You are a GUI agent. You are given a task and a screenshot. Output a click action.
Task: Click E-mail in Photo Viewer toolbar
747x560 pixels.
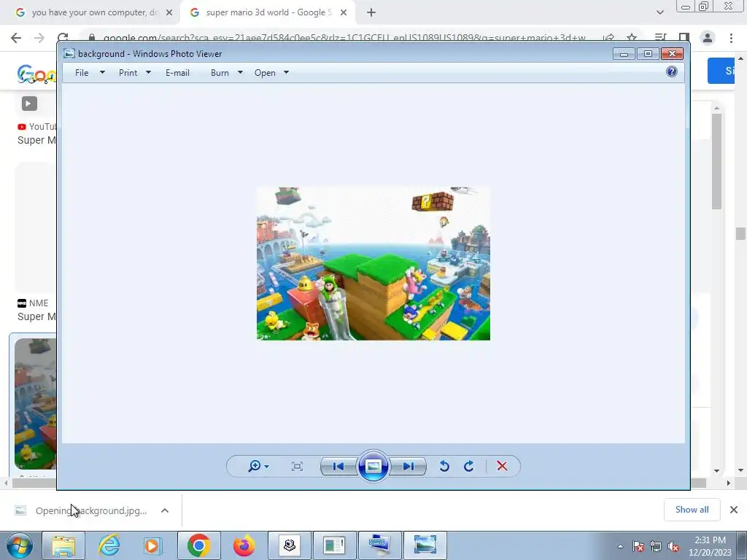click(178, 73)
